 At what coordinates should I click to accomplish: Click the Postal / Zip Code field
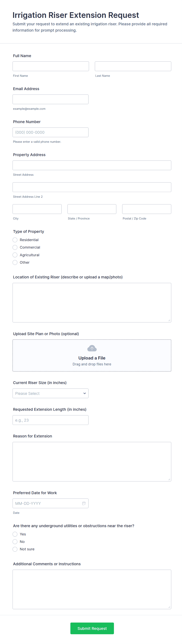(147, 209)
